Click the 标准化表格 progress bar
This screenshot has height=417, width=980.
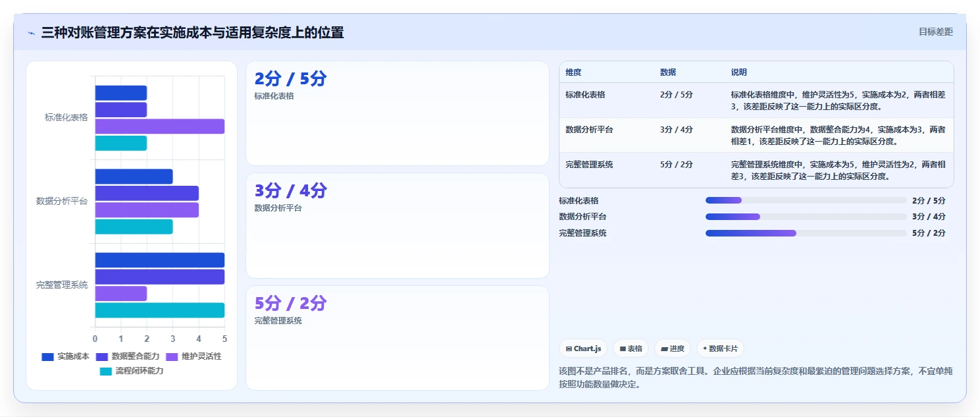pos(806,200)
